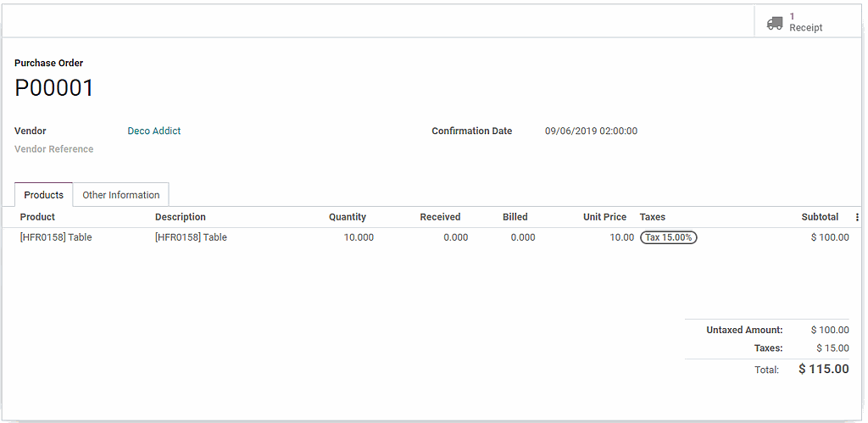Sort by the Subtotal column header

820,217
